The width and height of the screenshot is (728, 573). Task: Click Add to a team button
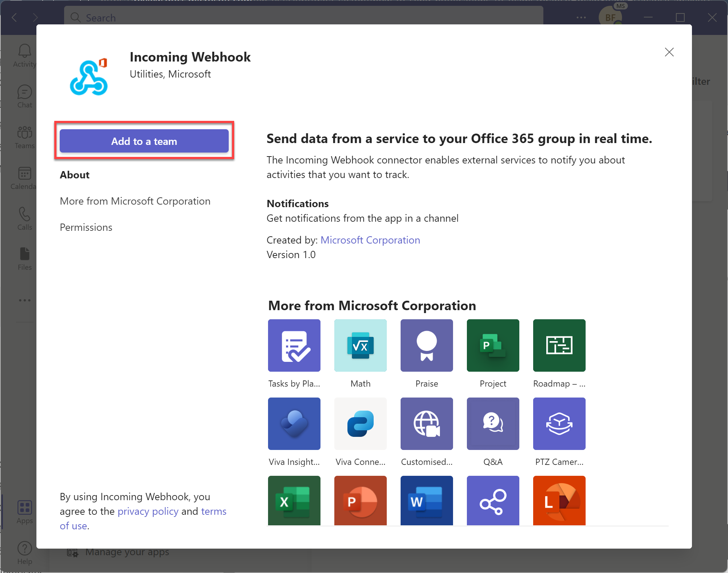coord(144,141)
